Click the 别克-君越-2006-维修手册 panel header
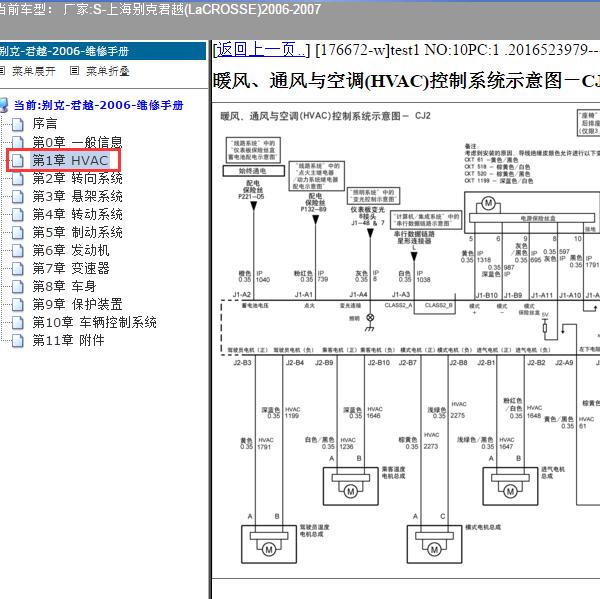Screen dimensions: 600x599 [x=103, y=51]
